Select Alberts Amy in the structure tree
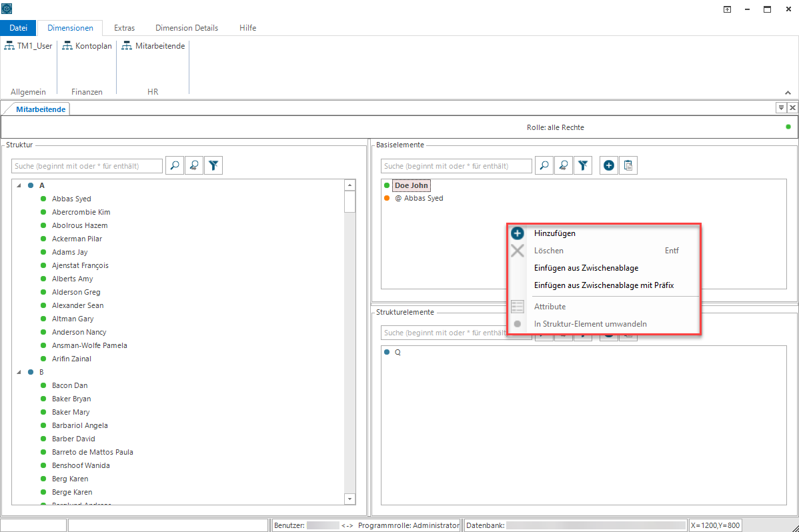 (x=72, y=279)
